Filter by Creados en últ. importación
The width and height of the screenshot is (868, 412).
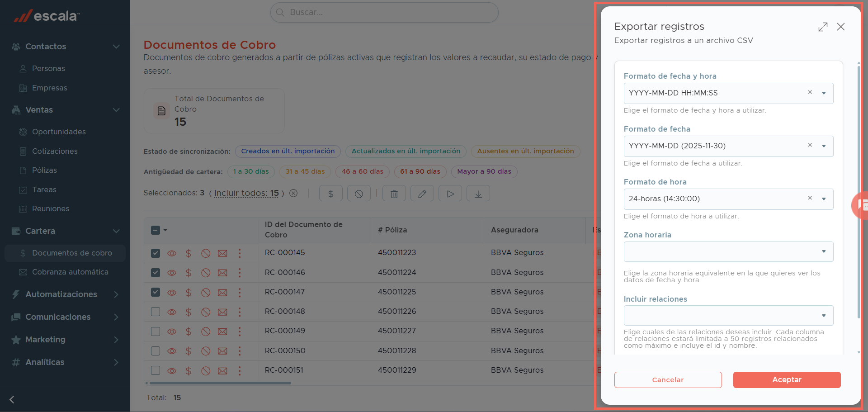point(288,151)
